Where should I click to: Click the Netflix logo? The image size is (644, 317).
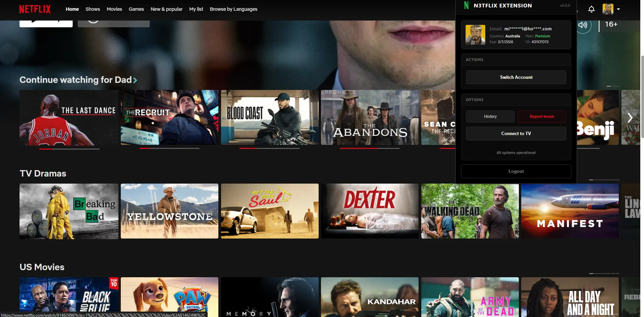pos(35,9)
